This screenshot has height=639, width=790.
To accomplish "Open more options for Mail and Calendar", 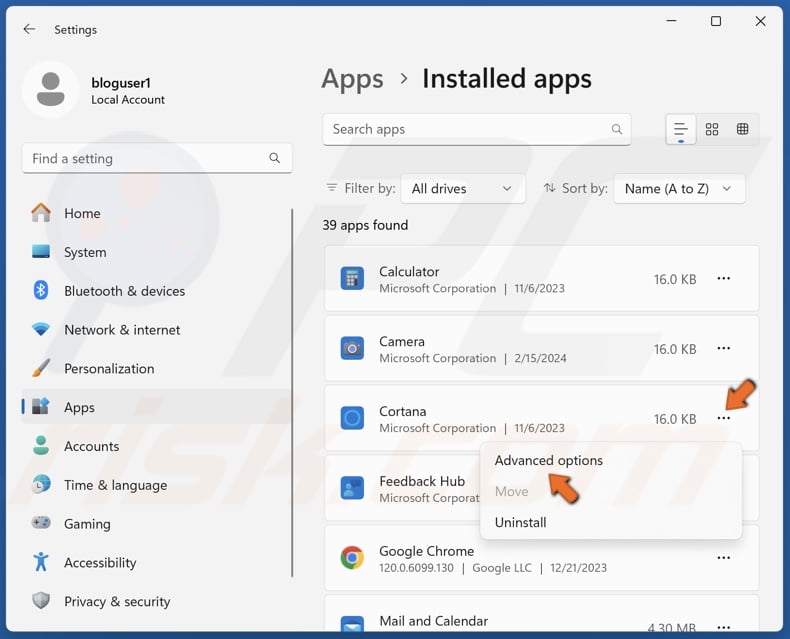I will coord(724,627).
